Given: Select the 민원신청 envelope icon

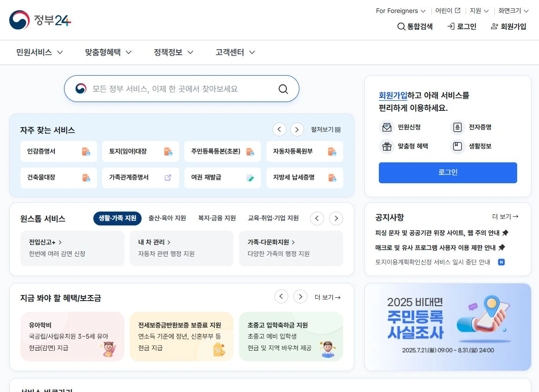Looking at the screenshot, I should pos(387,127).
